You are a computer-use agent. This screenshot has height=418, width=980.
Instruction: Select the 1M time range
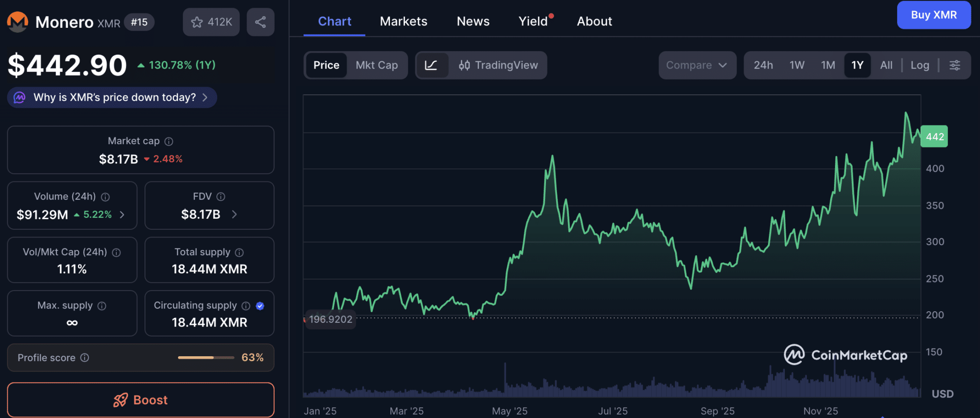pyautogui.click(x=828, y=65)
